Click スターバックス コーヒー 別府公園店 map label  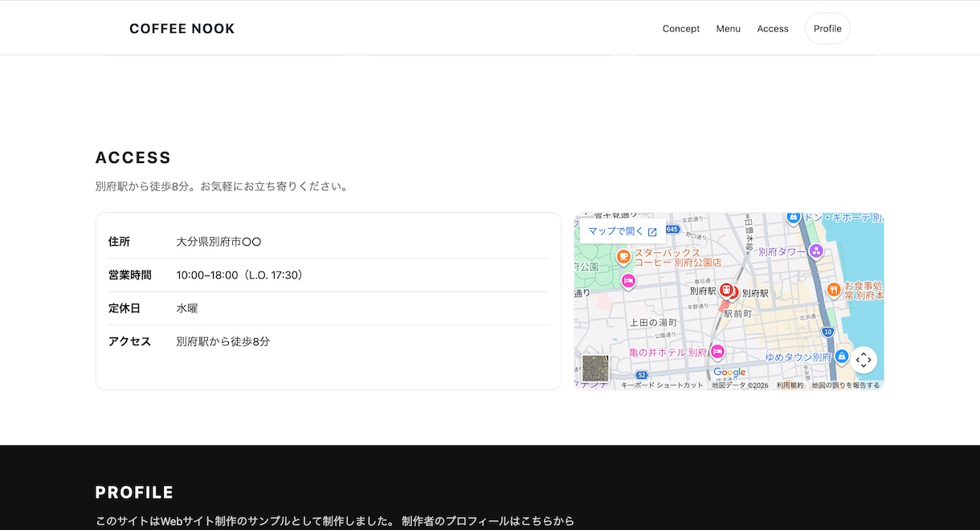click(x=678, y=257)
